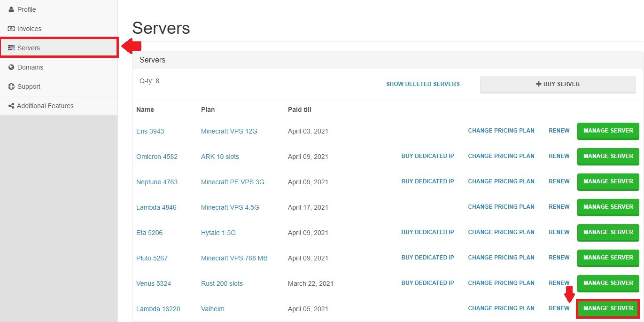Screen dimensions: 644x322
Task: Renew the Eris 3943 server
Action: [x=559, y=130]
